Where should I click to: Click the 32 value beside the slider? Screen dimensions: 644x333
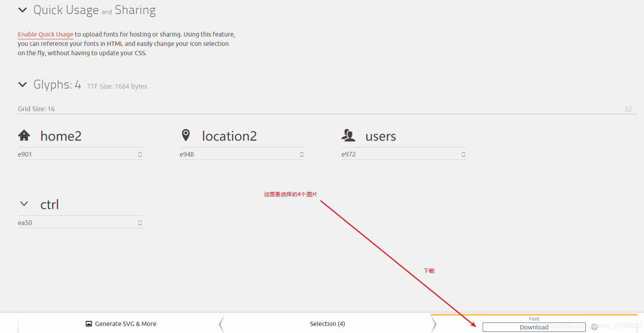coord(628,109)
